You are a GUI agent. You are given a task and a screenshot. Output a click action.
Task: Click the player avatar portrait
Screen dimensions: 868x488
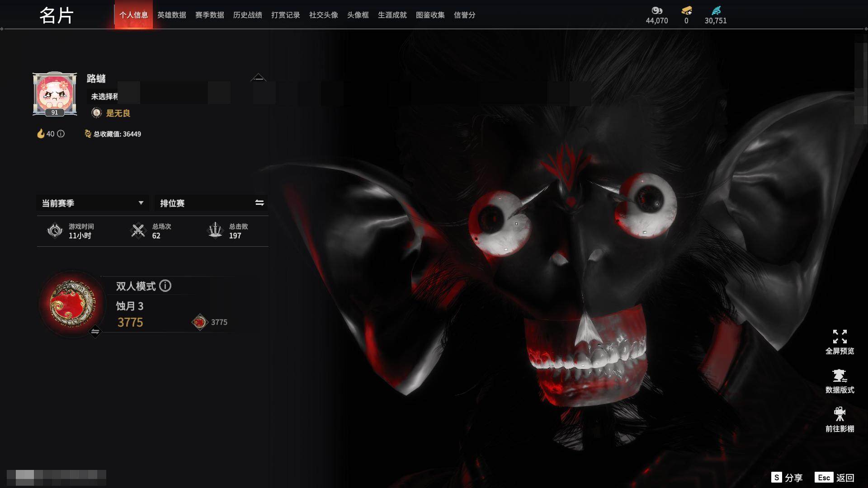[x=55, y=94]
